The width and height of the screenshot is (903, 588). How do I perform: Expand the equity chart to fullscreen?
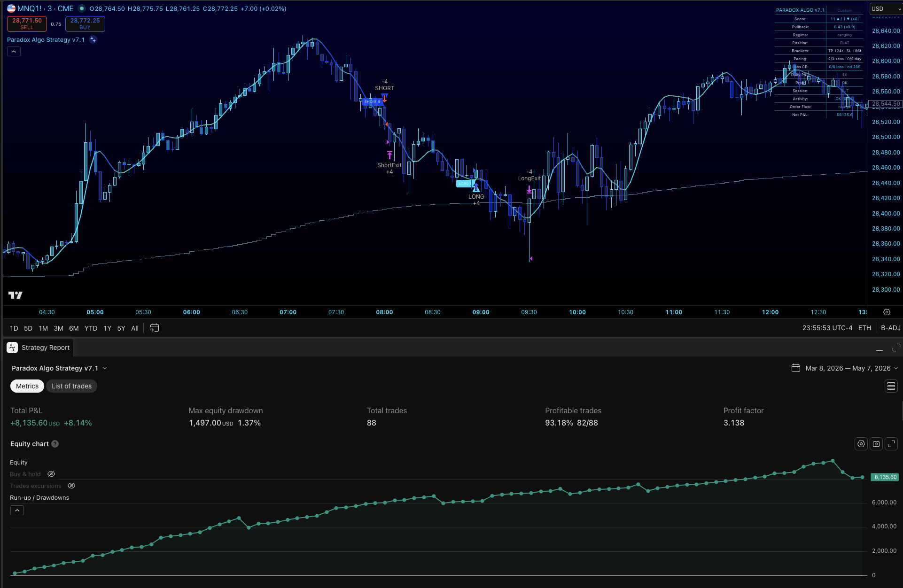coord(891,444)
